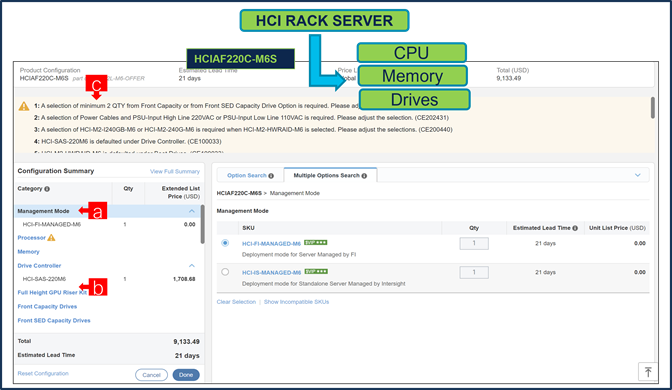Collapse the Management Mode category
This screenshot has height=390, width=672.
pos(192,211)
